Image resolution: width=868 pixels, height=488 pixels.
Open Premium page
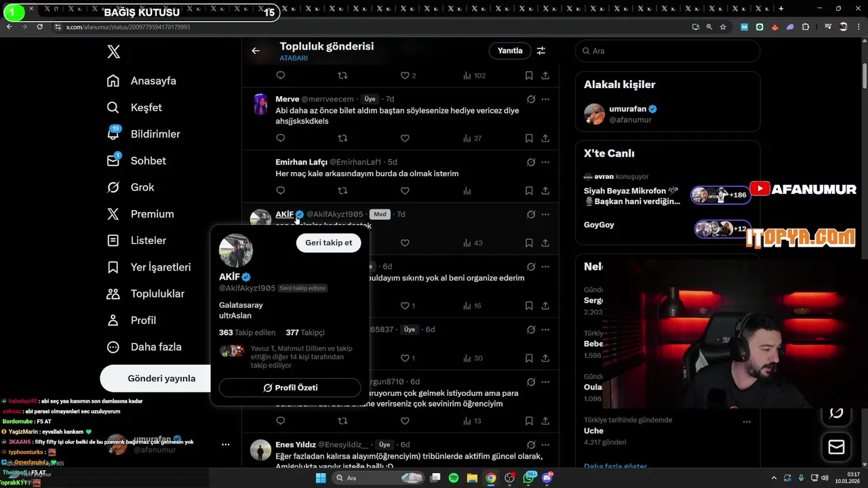tap(140, 213)
